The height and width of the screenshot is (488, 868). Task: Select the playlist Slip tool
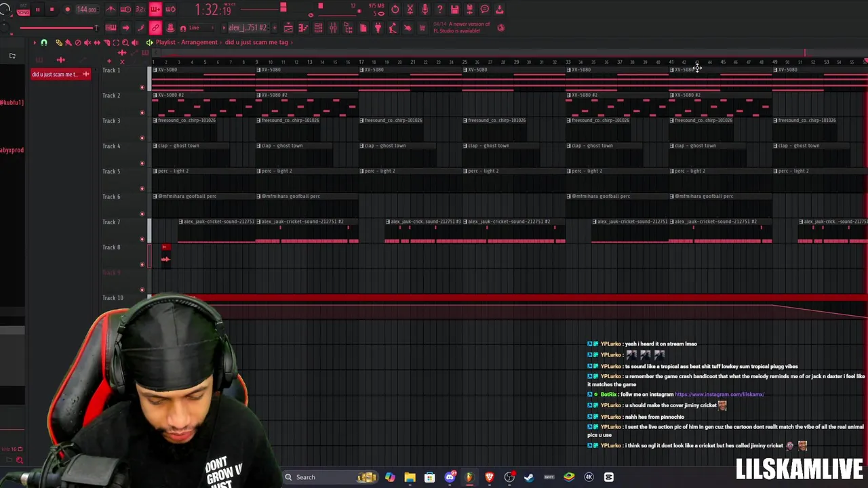click(96, 42)
